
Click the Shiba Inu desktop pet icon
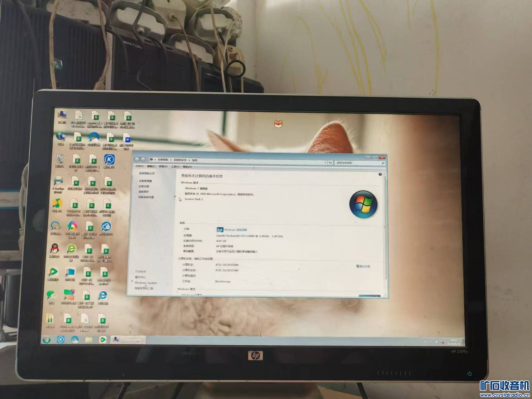pyautogui.click(x=278, y=124)
